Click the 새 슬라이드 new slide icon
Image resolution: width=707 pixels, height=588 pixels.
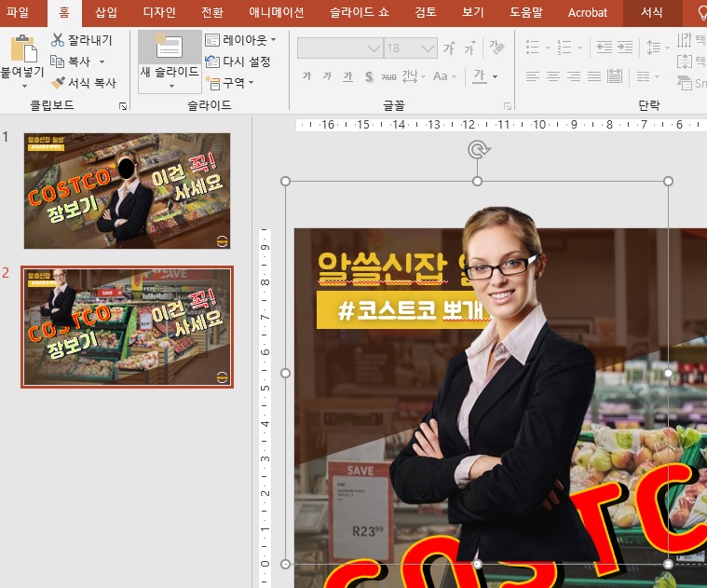coord(170,48)
